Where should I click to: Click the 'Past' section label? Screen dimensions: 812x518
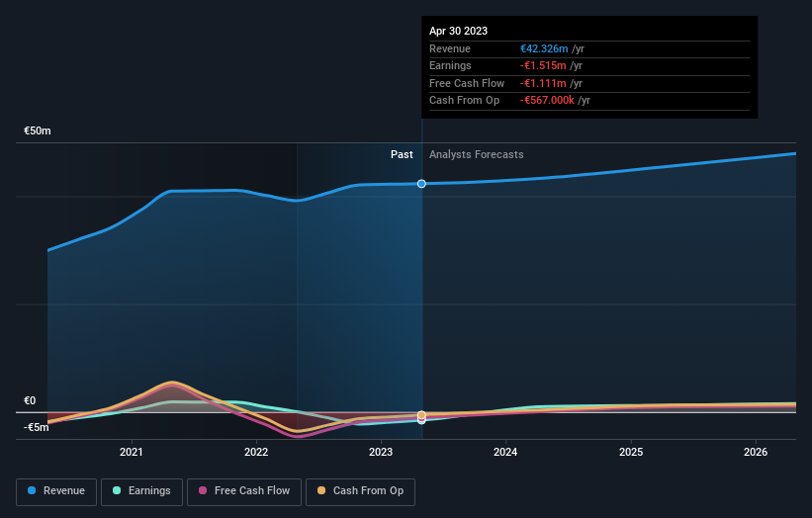point(402,154)
